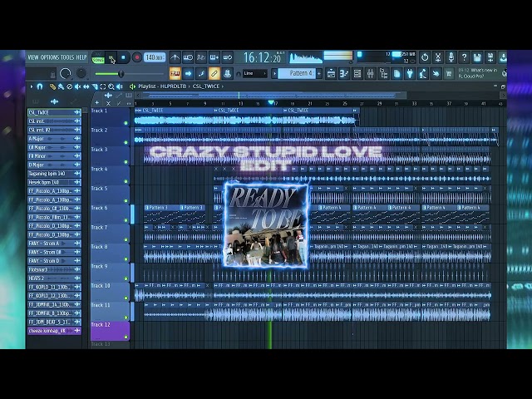Open the plugin picker plug icon
Screen dimensions: 532x399
(410, 73)
